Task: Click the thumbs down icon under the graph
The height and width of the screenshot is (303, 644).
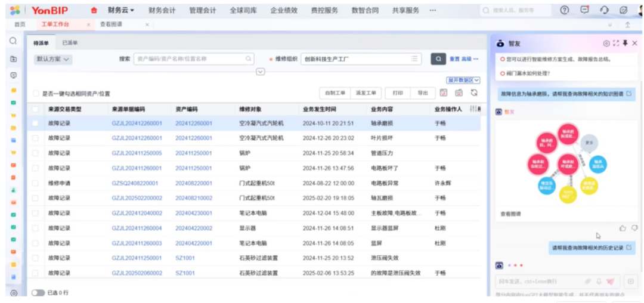Action: (634, 228)
